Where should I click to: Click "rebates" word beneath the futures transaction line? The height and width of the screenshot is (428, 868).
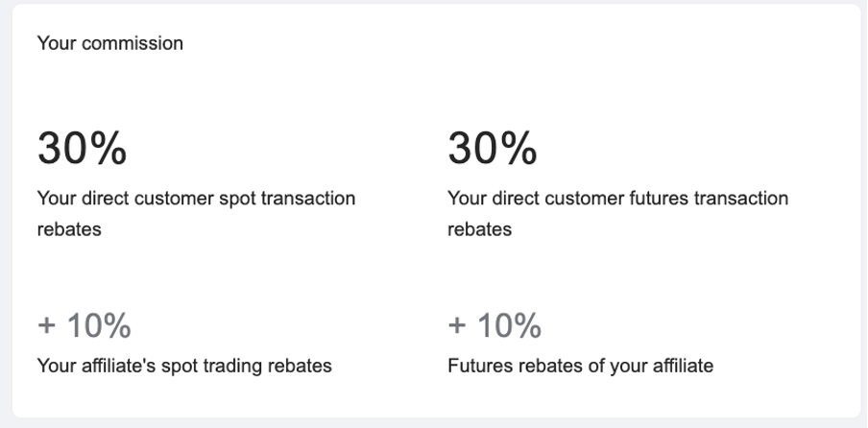click(479, 229)
